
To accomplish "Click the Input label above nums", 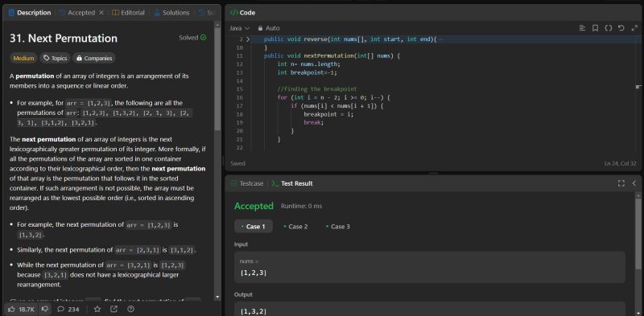I will click(241, 244).
